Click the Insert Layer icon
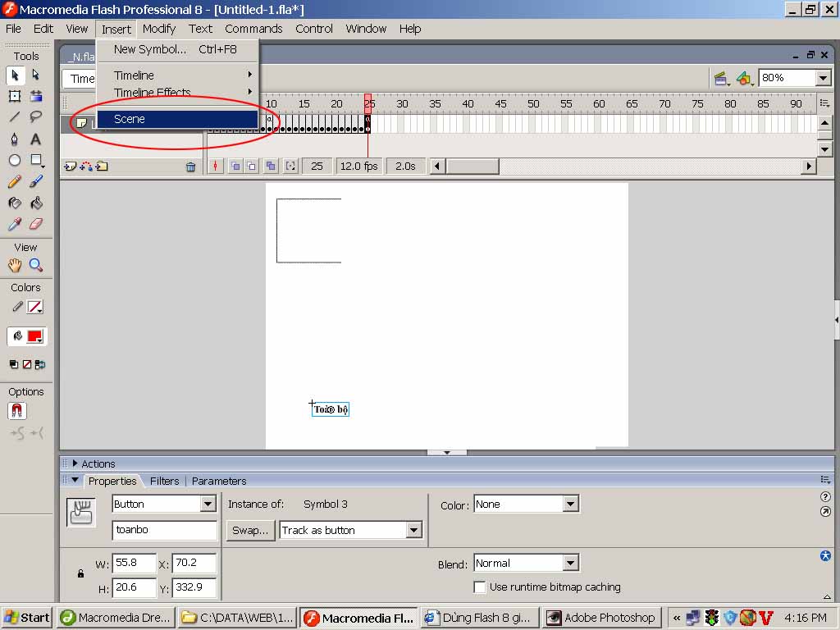This screenshot has height=630, width=840. pos(71,167)
